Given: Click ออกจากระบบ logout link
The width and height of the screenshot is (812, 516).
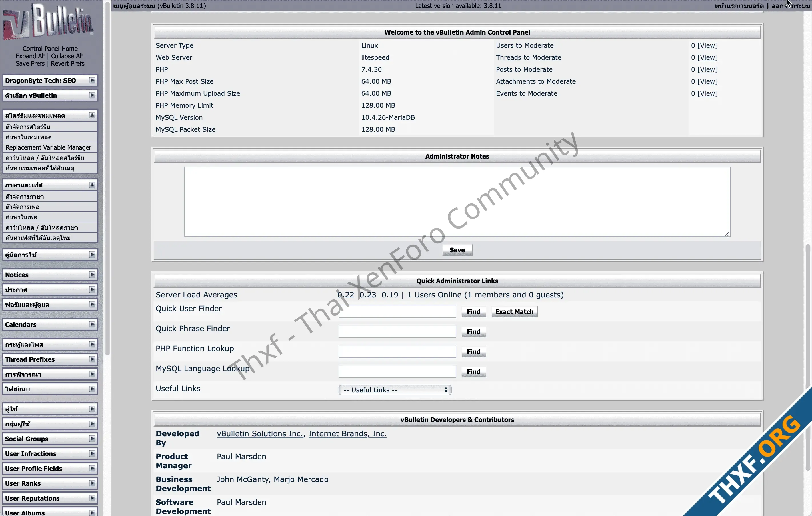Looking at the screenshot, I should coord(790,6).
